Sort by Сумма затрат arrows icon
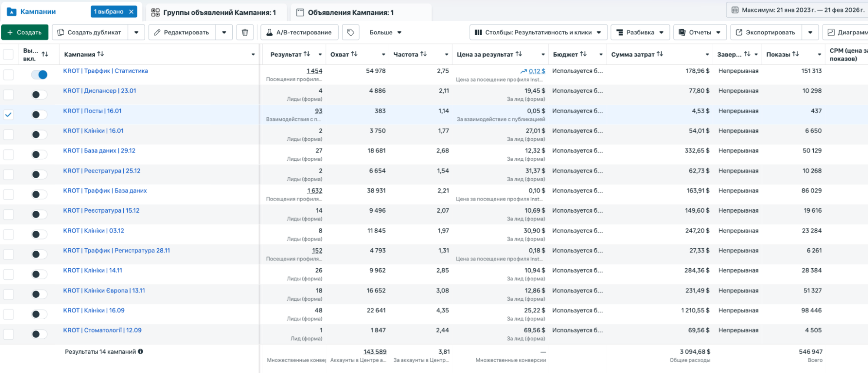This screenshot has width=868, height=373. click(x=660, y=54)
